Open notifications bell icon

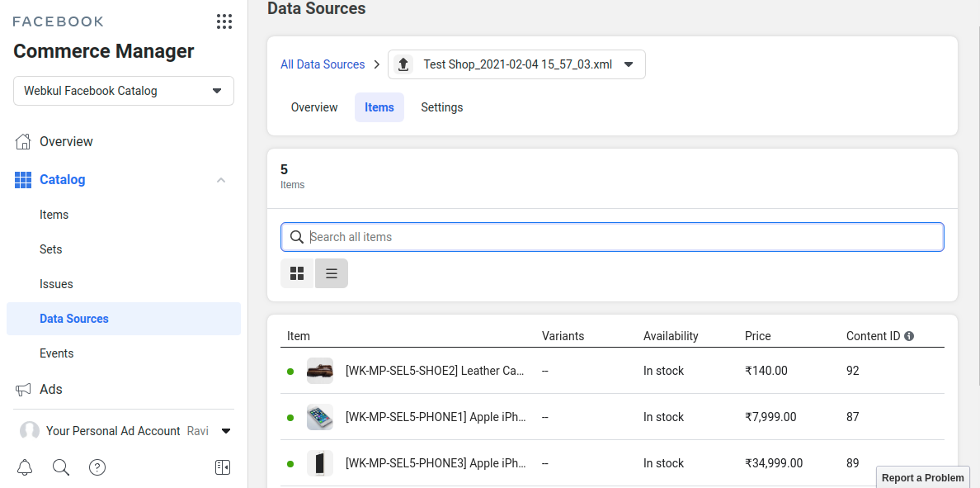tap(25, 467)
